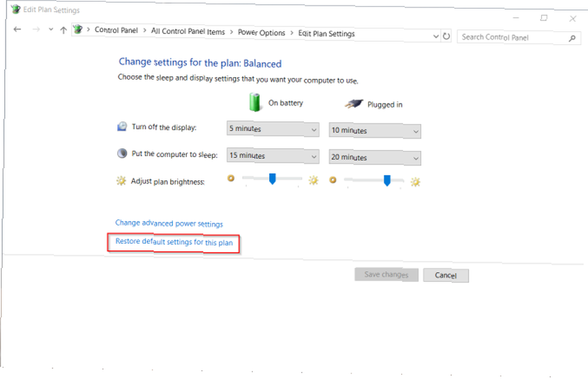Viewport: 588px width, 379px height.
Task: Click the green battery icon
Action: 255,102
